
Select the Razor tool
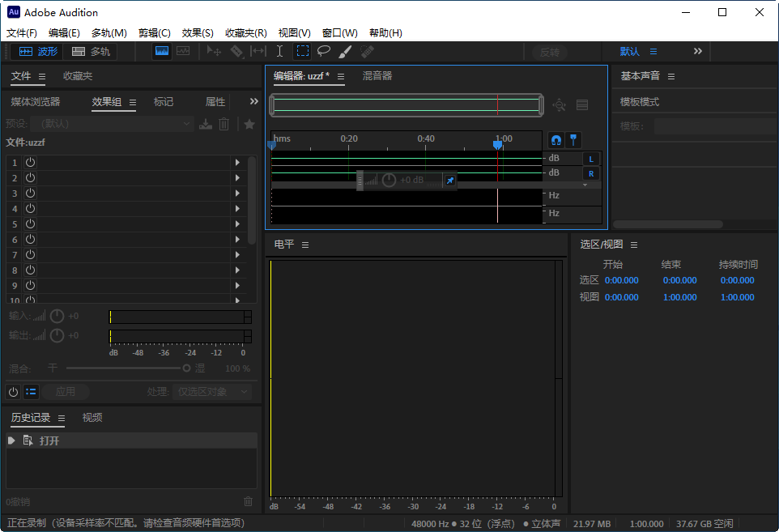click(x=236, y=51)
